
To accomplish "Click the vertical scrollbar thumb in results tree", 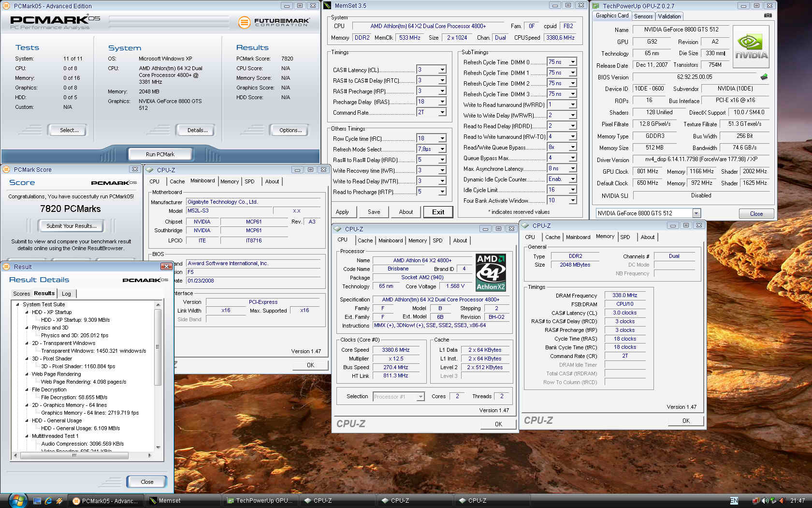I will [x=158, y=346].
